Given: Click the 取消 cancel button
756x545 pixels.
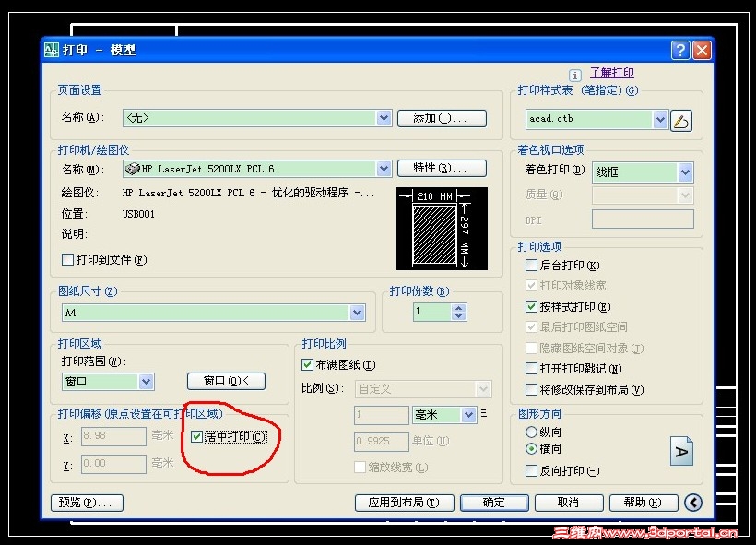Looking at the screenshot, I should (569, 503).
